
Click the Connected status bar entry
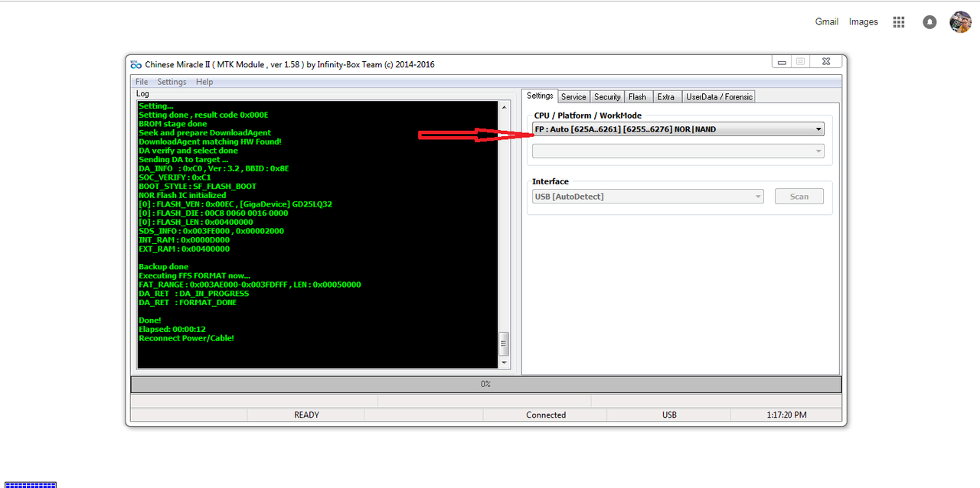546,415
